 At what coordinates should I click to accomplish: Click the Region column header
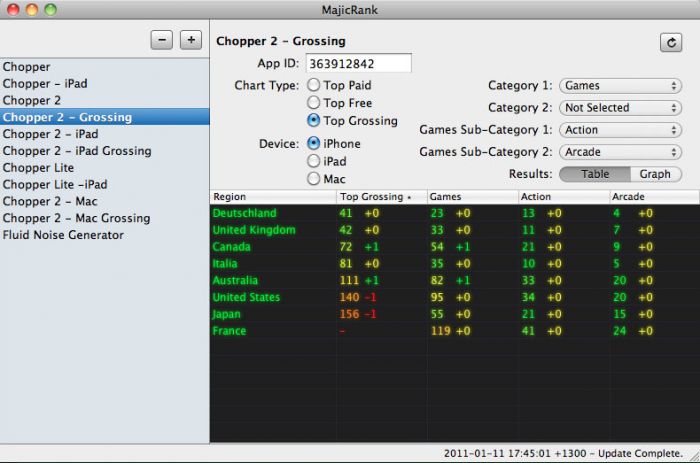click(272, 197)
